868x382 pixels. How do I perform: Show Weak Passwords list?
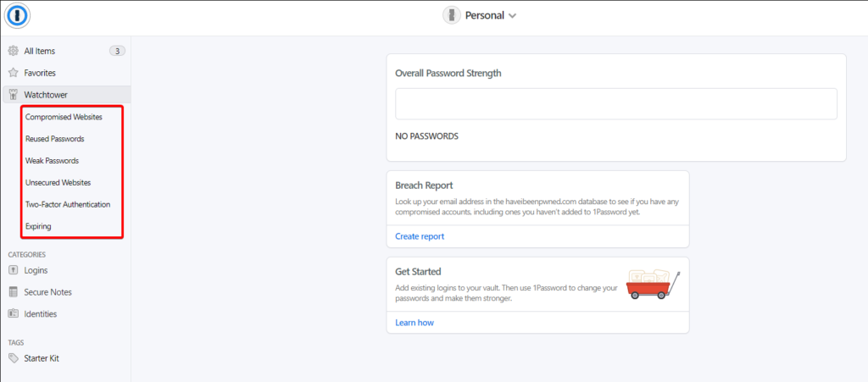point(52,161)
